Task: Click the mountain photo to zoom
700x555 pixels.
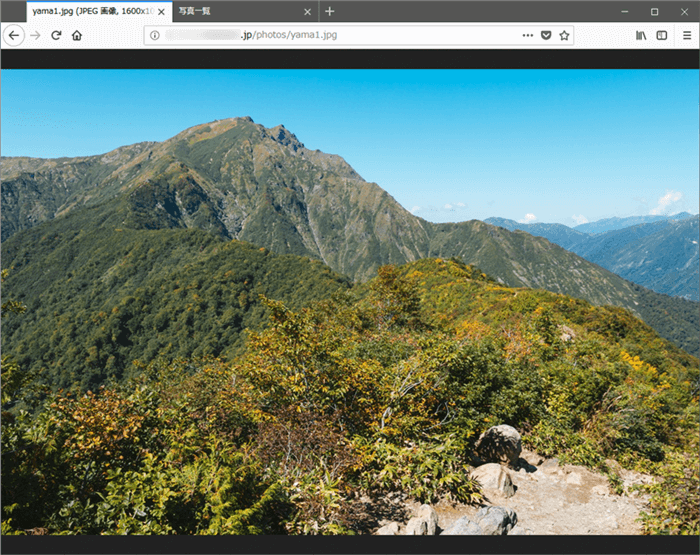Action: tap(350, 300)
